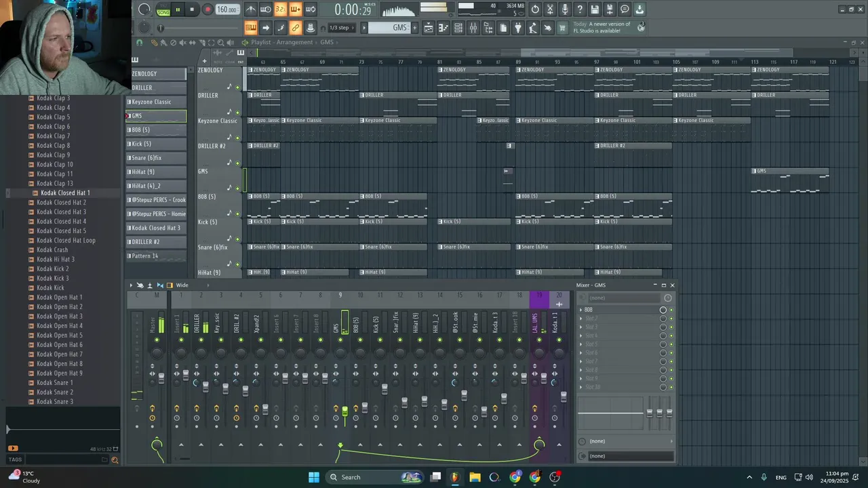
Task: Toggle the loop recording button
Action: [311, 9]
